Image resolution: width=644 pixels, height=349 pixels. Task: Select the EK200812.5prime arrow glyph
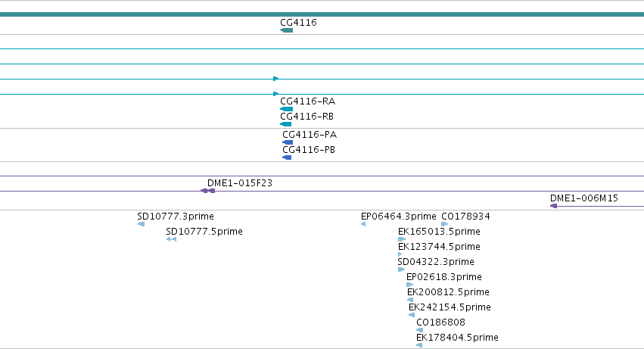[410, 300]
